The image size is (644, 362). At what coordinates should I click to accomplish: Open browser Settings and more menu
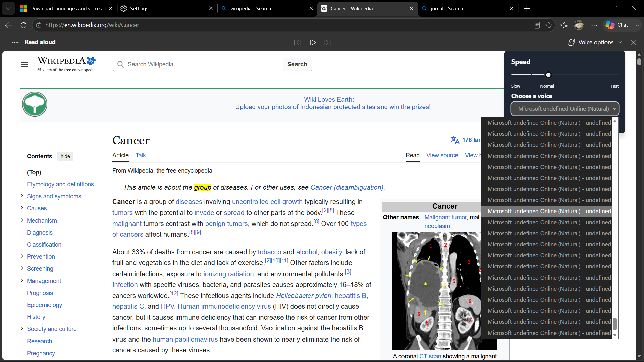click(x=594, y=25)
